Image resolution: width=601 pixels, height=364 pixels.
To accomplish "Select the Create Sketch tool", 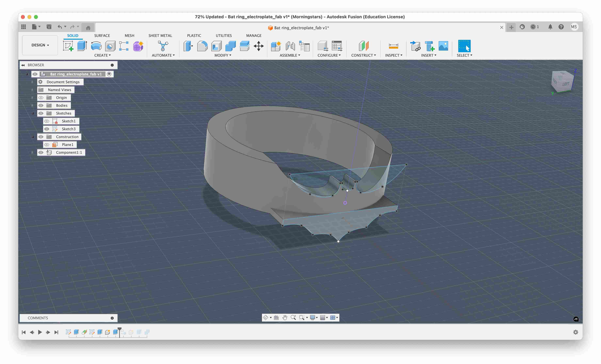I will point(68,46).
